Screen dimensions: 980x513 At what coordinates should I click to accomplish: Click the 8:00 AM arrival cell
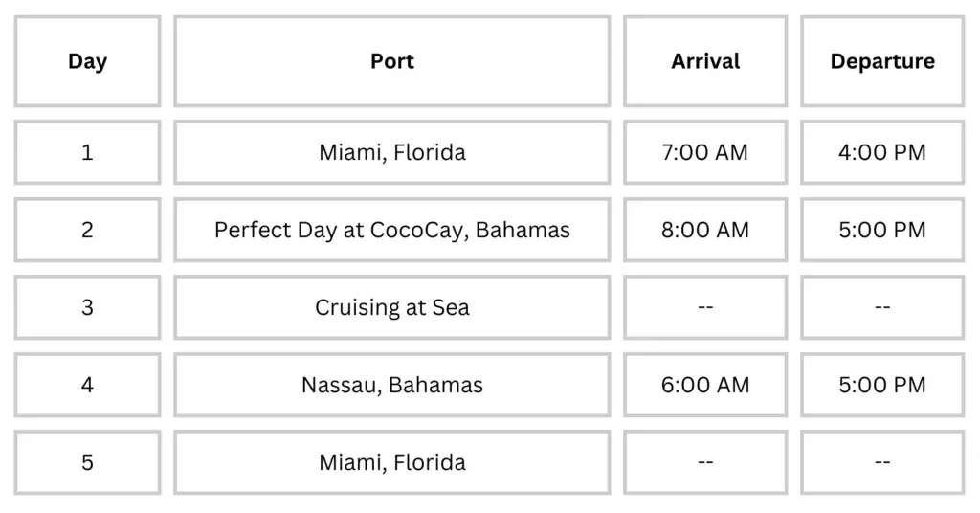coord(705,230)
